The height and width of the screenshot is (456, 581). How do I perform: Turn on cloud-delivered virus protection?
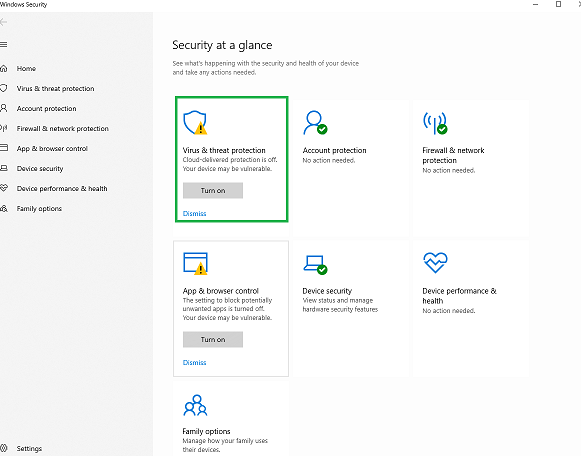tap(213, 190)
